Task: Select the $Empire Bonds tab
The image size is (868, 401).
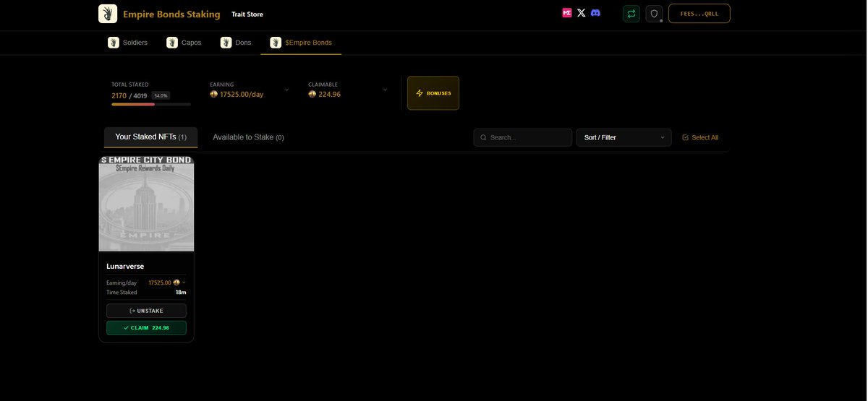Action: pos(301,43)
